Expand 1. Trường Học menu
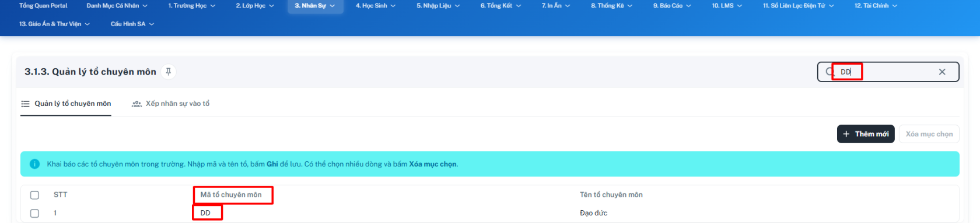 pos(192,6)
